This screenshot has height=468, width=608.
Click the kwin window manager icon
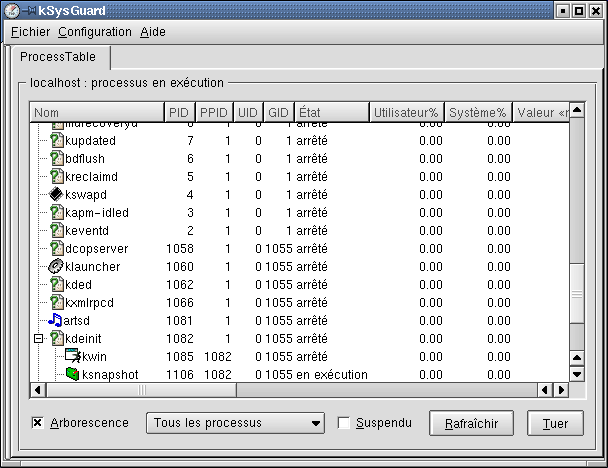click(x=72, y=356)
